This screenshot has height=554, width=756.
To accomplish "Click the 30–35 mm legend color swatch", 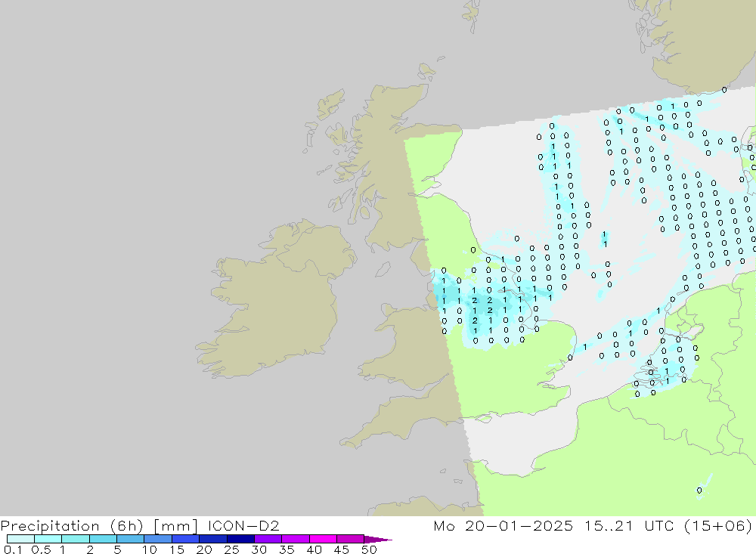I will coord(268,539).
